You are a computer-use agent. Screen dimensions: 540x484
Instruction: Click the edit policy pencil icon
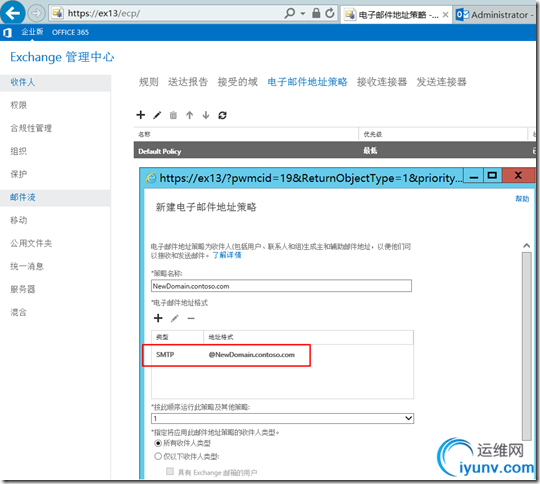coord(157,115)
